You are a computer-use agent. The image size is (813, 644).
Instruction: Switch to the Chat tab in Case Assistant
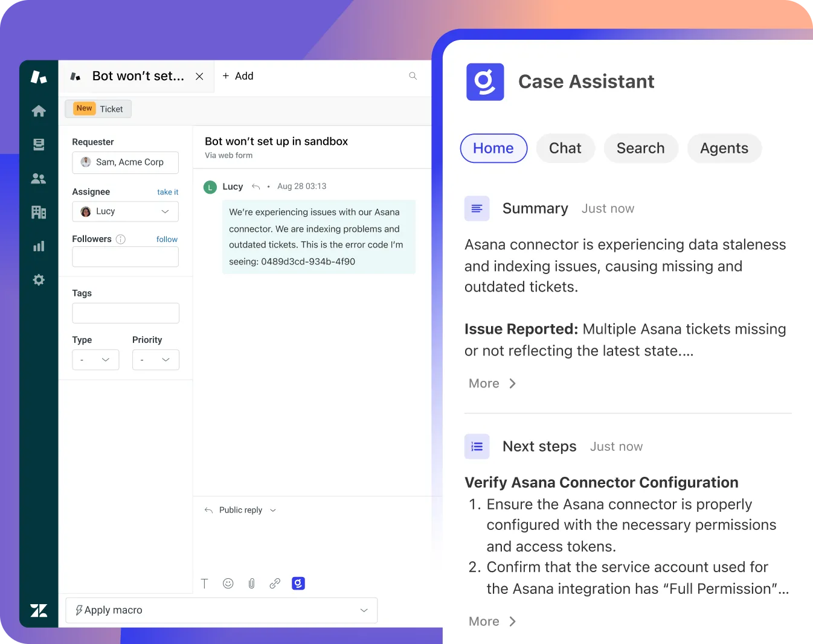pos(565,148)
